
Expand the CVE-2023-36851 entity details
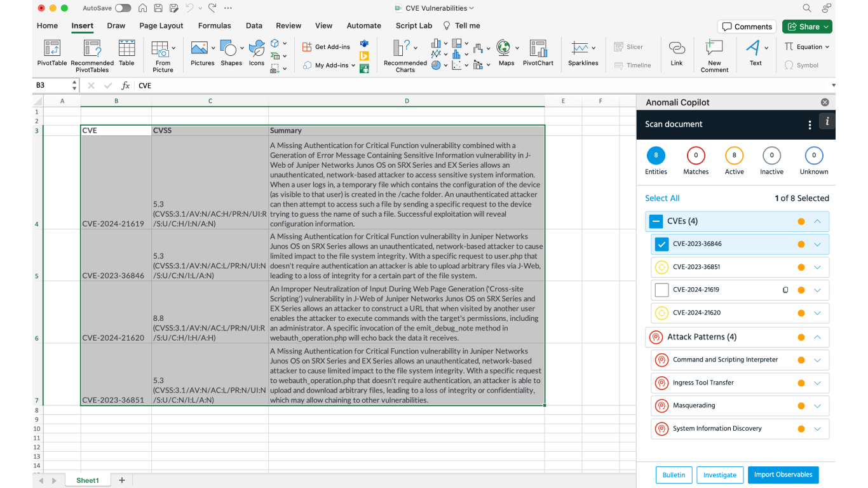(818, 267)
